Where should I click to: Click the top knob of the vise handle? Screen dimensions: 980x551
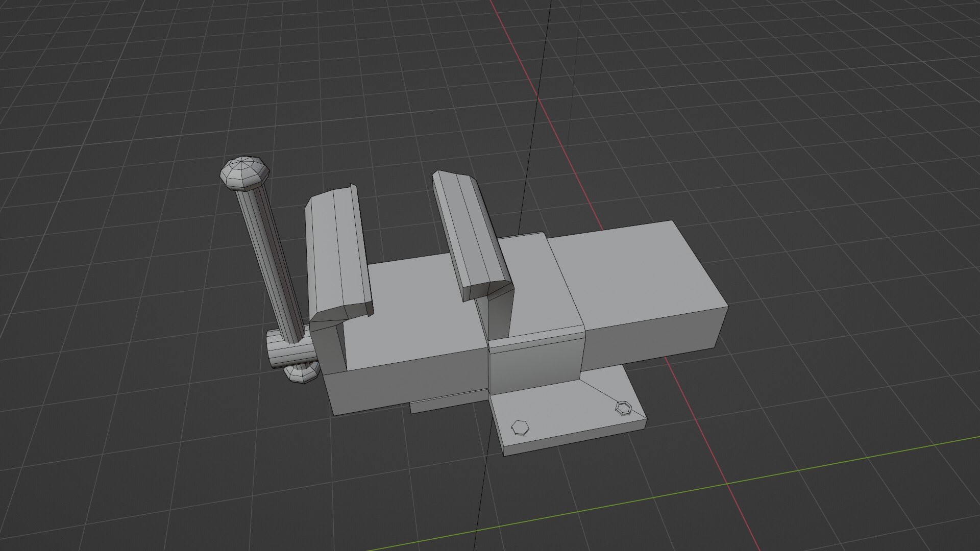(x=244, y=172)
